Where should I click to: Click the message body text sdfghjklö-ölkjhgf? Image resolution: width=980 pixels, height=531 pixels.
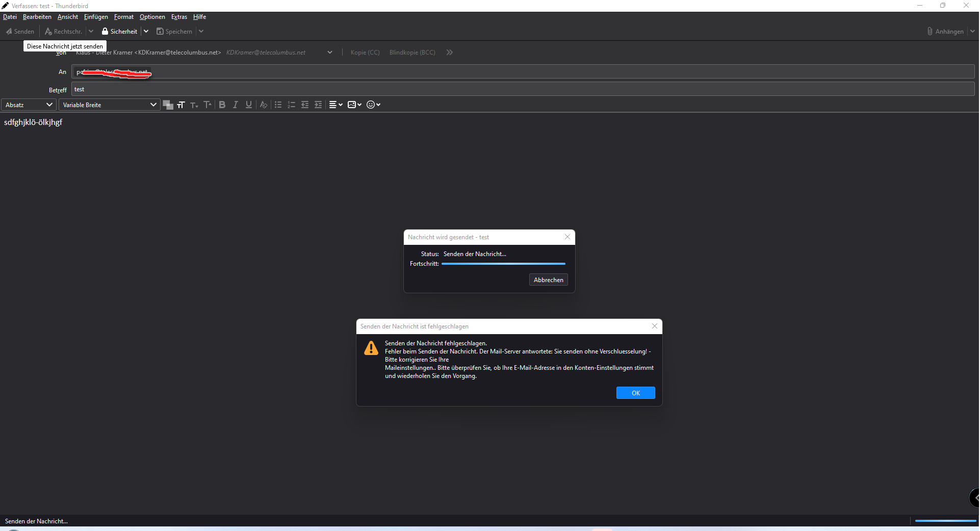[x=33, y=122]
